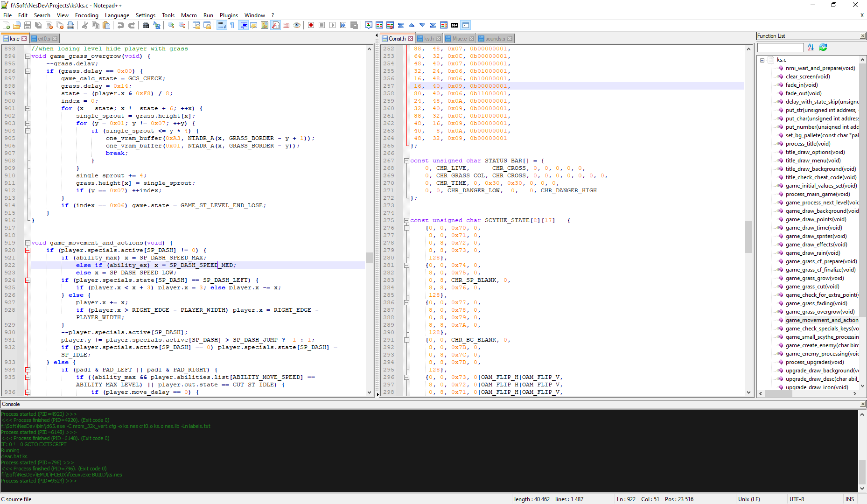
Task: Click the Save file toolbar icon
Action: coord(28,25)
